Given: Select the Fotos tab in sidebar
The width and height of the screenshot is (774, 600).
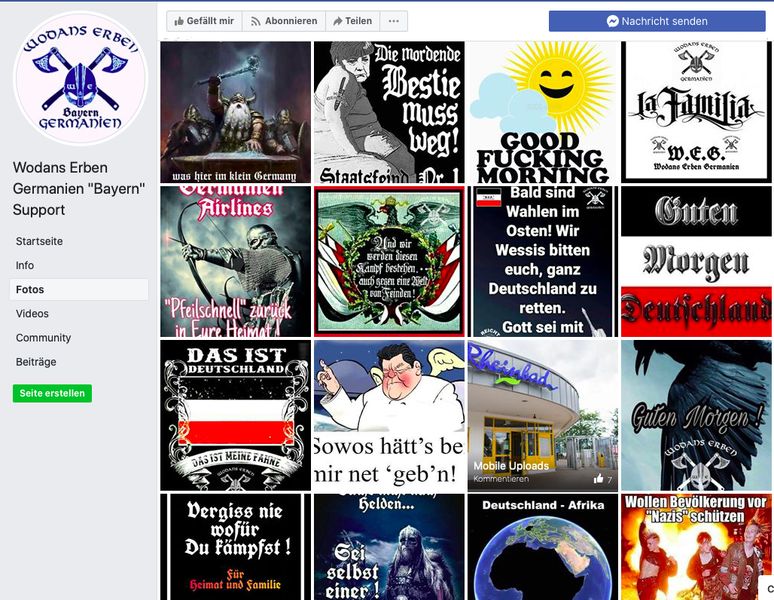Looking at the screenshot, I should click(30, 290).
